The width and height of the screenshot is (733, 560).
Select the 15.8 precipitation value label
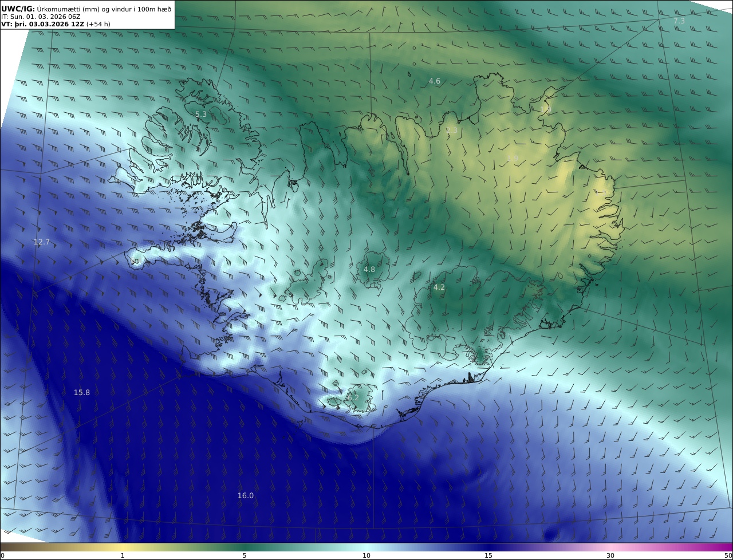pos(82,392)
